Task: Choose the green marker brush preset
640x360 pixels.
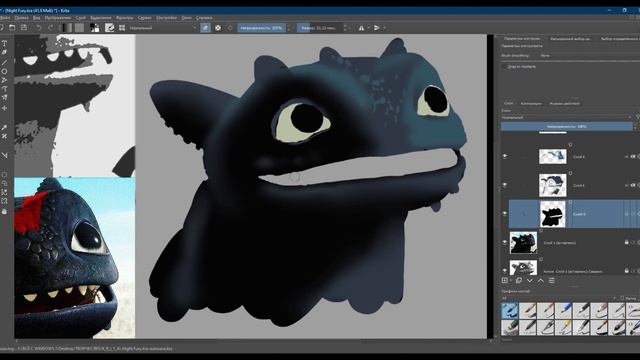Action: 509,327
